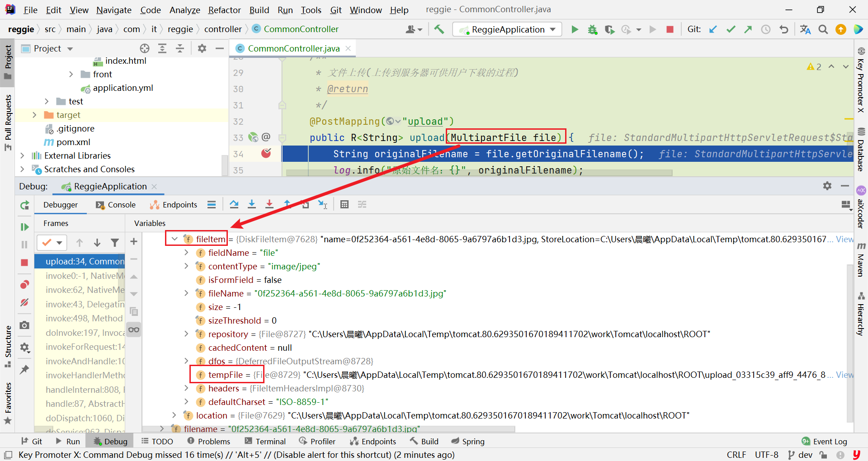Screen dimensions: 868x461
Task: Stop debugging with red square in sidebar
Action: (x=25, y=263)
